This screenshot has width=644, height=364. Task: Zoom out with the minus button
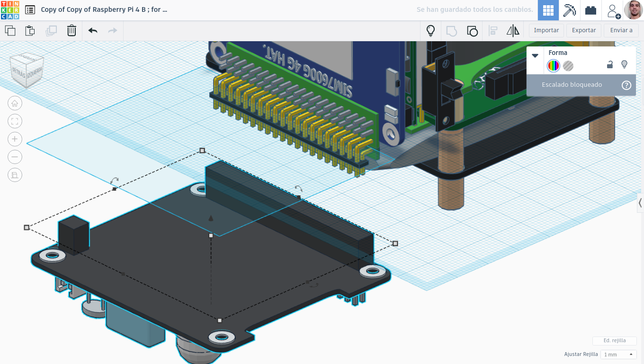coord(15,157)
